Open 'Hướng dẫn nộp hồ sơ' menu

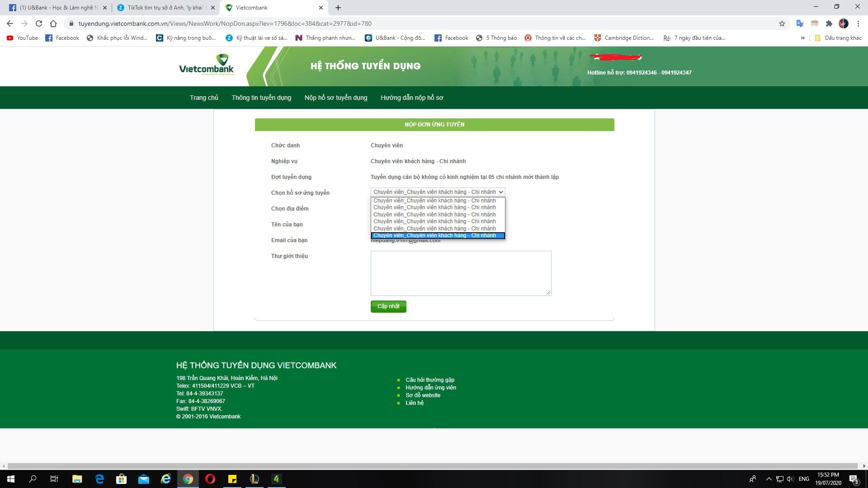tap(412, 98)
